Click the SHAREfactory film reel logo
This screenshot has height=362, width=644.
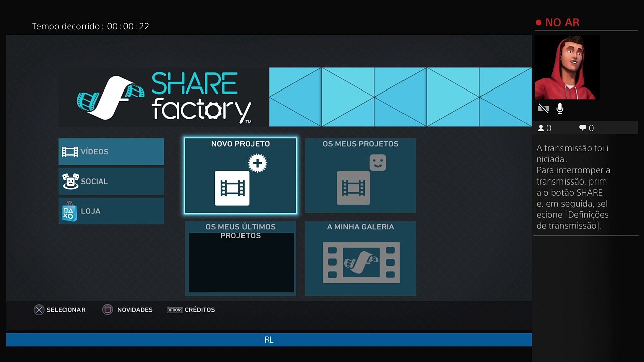pyautogui.click(x=112, y=98)
